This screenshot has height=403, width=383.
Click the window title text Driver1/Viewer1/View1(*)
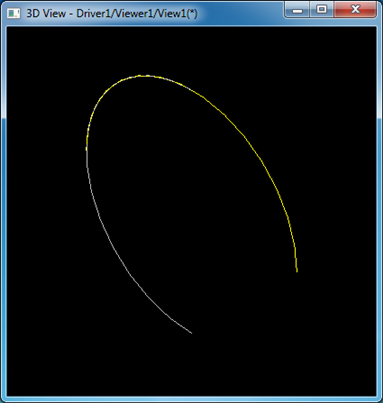pyautogui.click(x=137, y=14)
